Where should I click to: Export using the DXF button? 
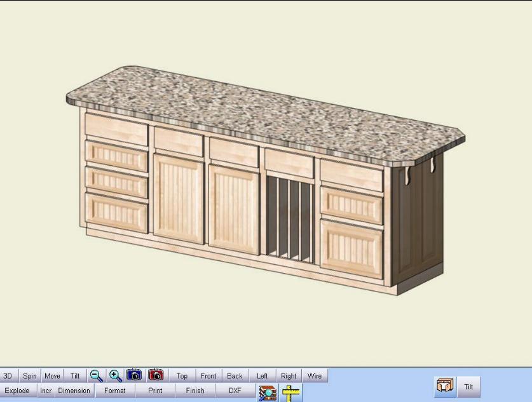235,391
